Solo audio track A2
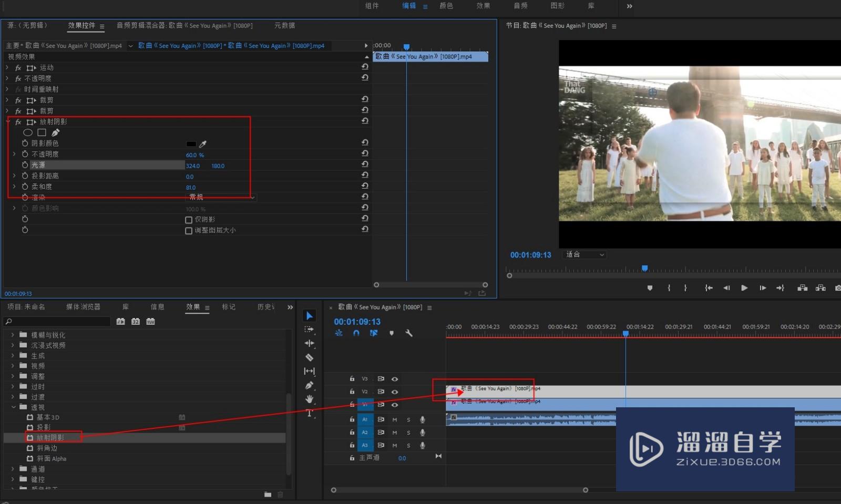Image resolution: width=841 pixels, height=504 pixels. (408, 433)
